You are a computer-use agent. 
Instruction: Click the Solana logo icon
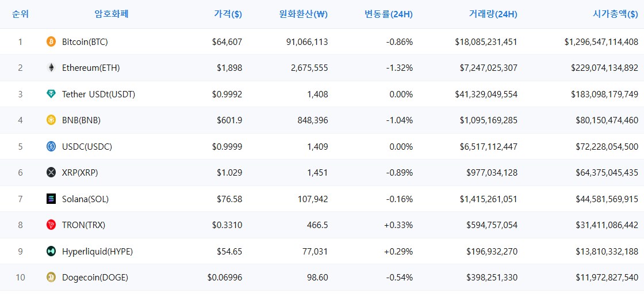(51, 199)
